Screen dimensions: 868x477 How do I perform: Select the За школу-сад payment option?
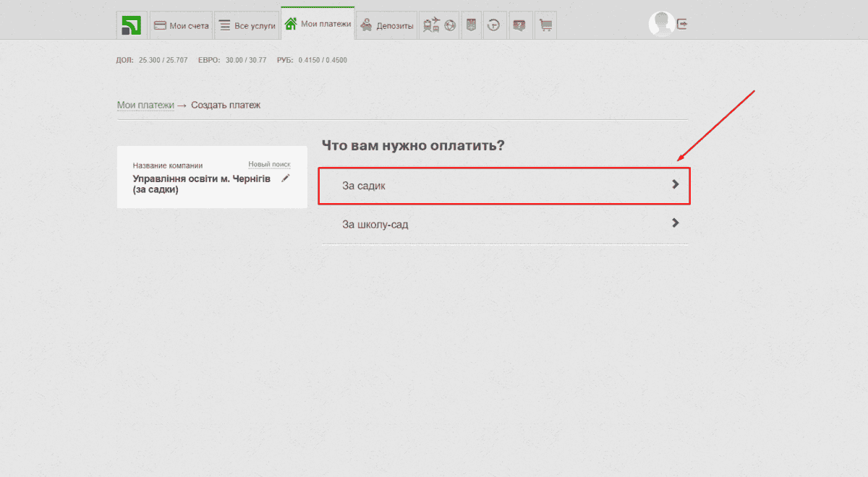[x=375, y=225]
